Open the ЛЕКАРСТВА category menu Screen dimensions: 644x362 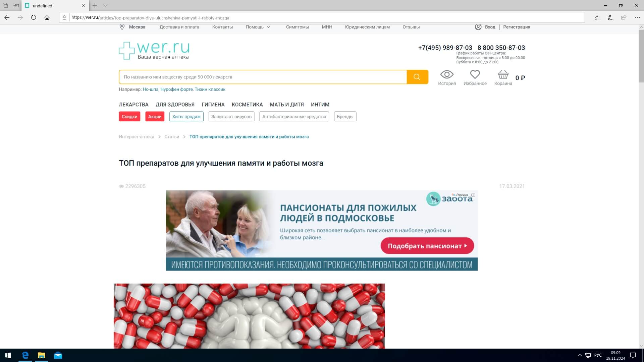click(x=133, y=105)
